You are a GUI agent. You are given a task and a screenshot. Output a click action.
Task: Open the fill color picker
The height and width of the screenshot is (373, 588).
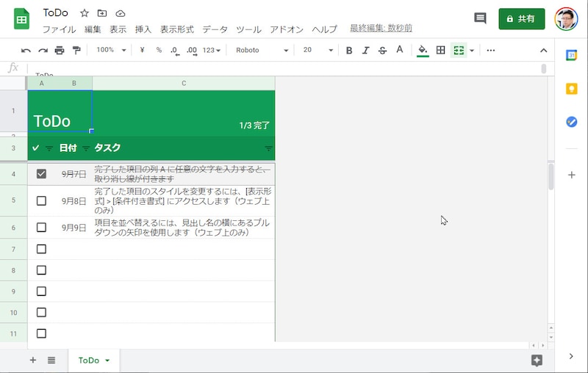tap(422, 50)
